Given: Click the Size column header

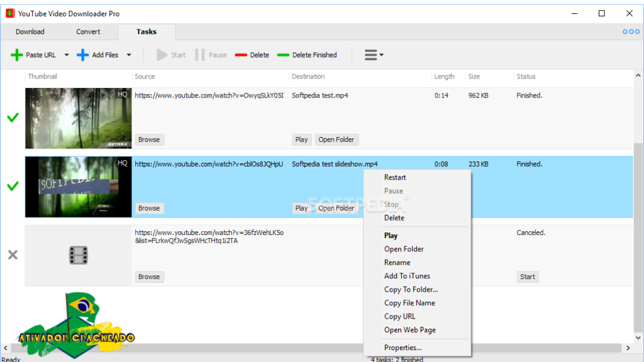Looking at the screenshot, I should (474, 76).
